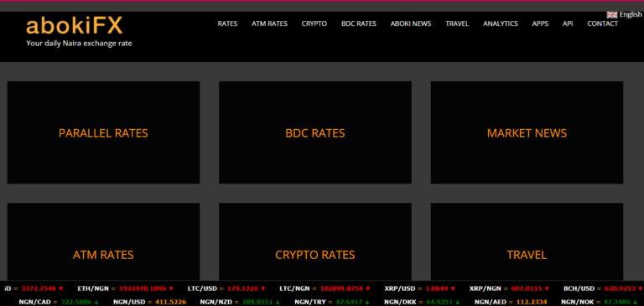
Task: Click the UK flag language icon
Action: point(612,15)
